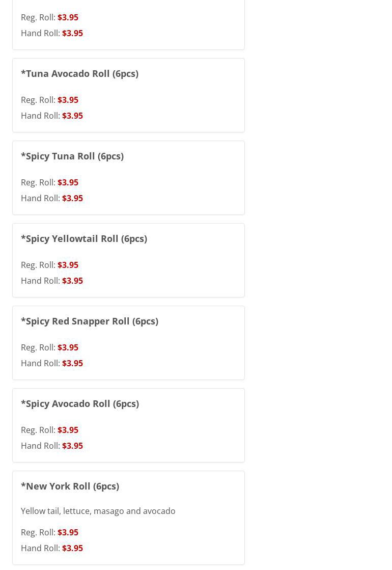Pick Reg. Roll price for New York Roll
The width and height of the screenshot is (392, 570).
[68, 532]
